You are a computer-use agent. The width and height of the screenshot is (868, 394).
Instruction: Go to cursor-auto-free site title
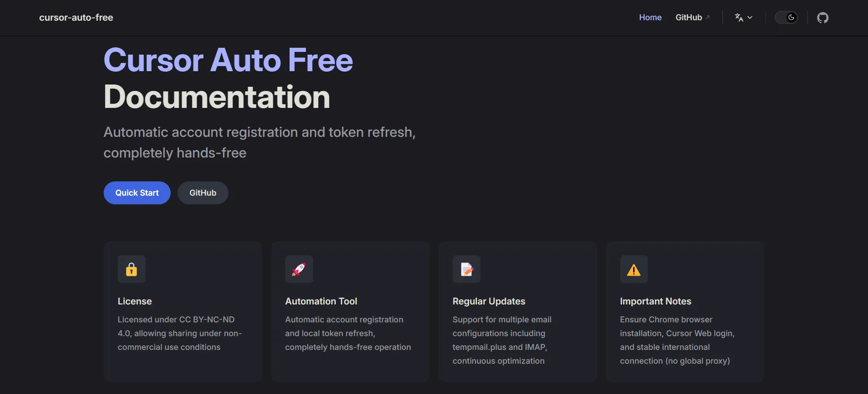click(76, 17)
